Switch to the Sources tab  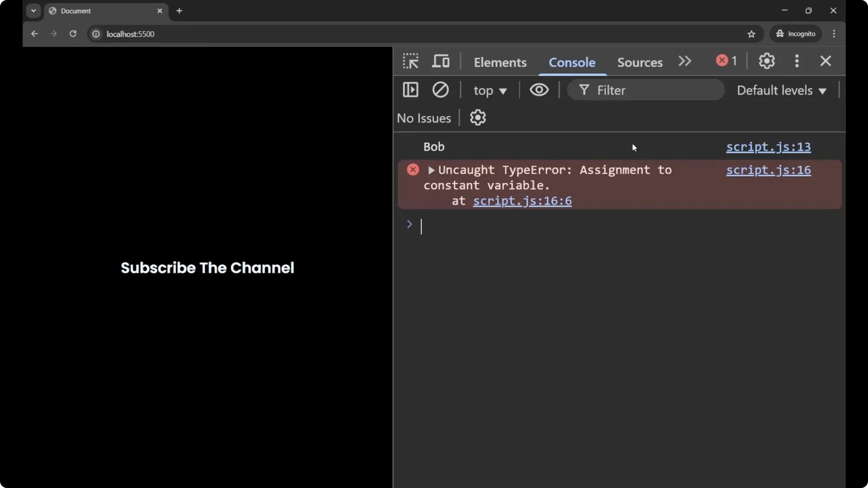(640, 62)
